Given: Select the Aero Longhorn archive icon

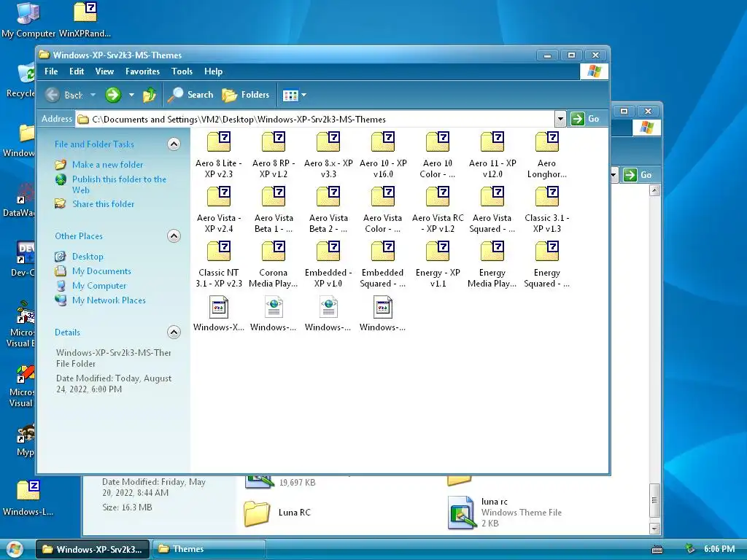Looking at the screenshot, I should [547, 142].
